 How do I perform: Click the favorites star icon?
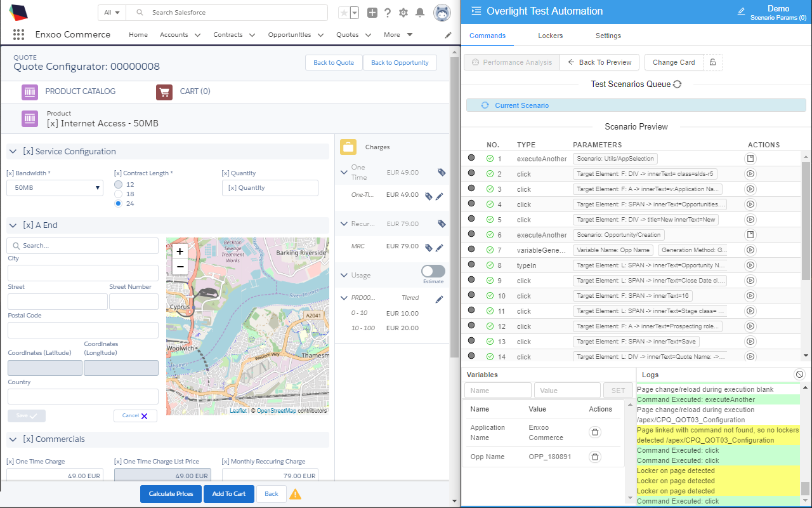coord(344,13)
